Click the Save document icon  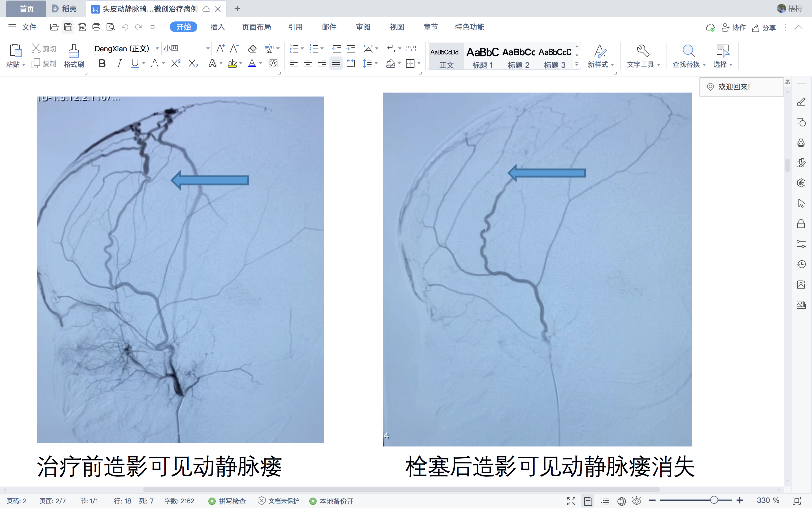tap(68, 27)
